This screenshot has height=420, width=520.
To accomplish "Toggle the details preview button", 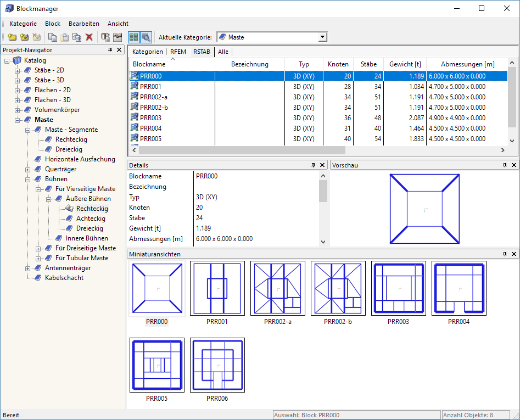I will click(146, 37).
